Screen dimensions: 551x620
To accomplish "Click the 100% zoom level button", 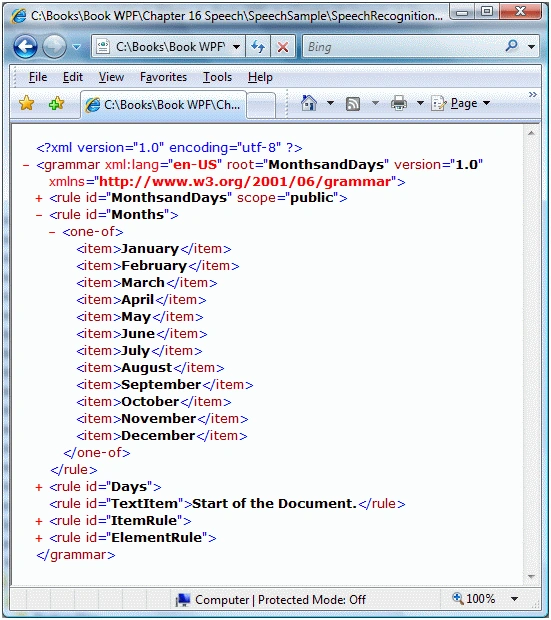I will point(474,599).
